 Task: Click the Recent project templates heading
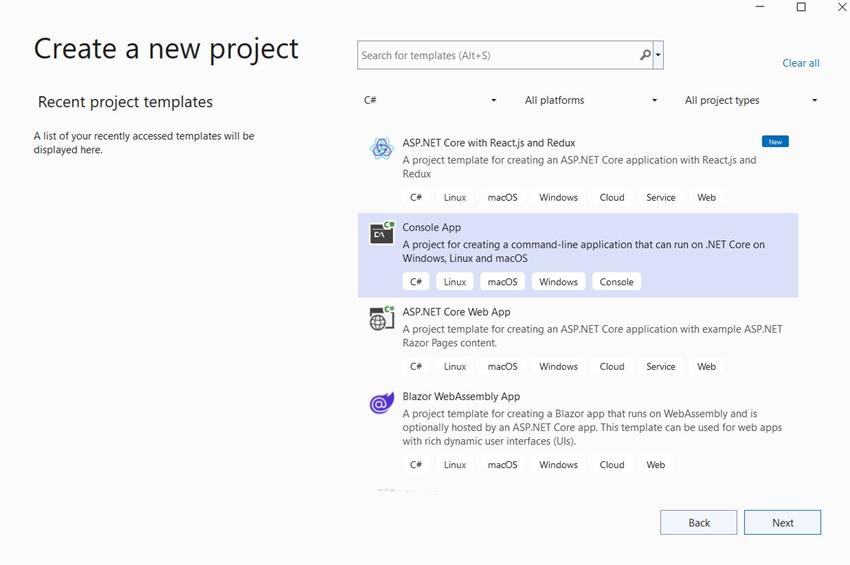point(125,102)
